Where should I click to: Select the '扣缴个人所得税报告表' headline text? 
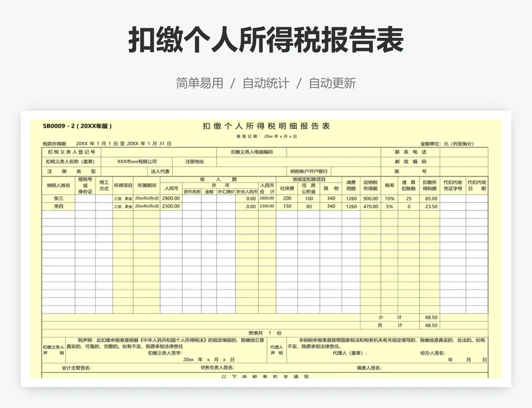[x=266, y=40]
